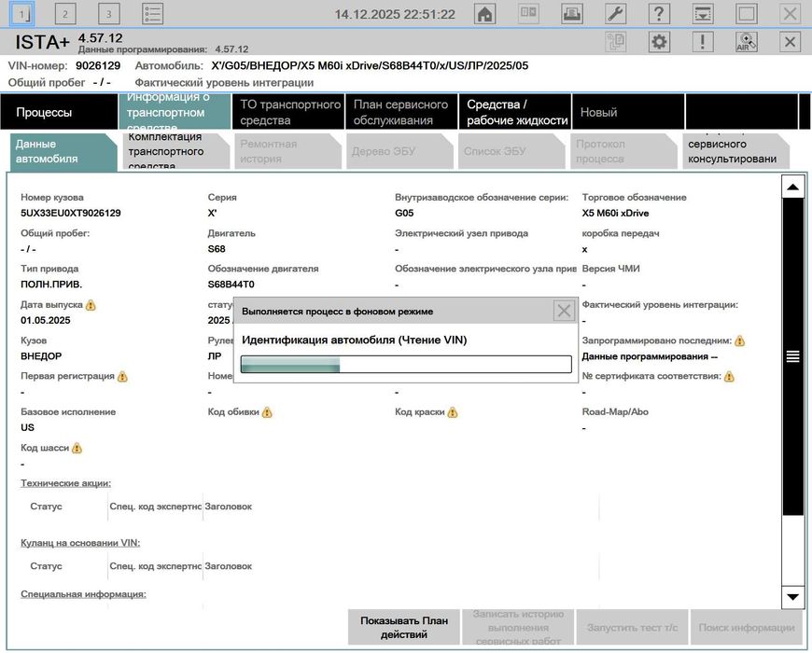
Task: Open the operations list icon
Action: click(153, 14)
